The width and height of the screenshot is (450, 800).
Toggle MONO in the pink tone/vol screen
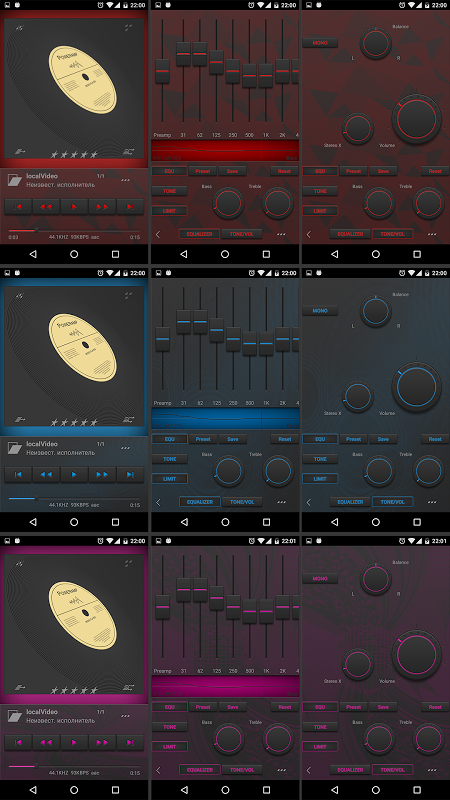320,579
